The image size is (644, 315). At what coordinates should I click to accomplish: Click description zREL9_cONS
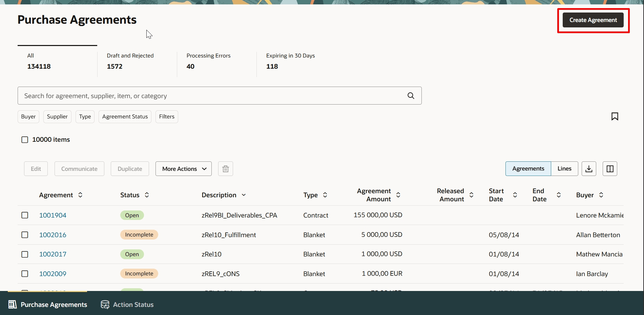point(221,274)
